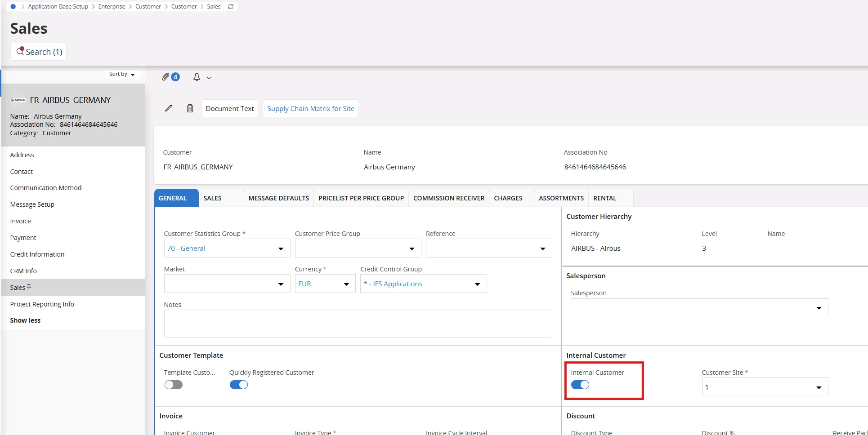Screen dimensions: 868x435
Task: Toggle the Template Customer switch
Action: (173, 385)
